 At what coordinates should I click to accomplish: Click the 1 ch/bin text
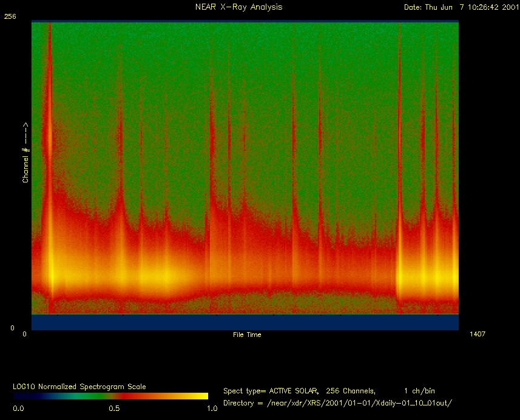pyautogui.click(x=419, y=391)
